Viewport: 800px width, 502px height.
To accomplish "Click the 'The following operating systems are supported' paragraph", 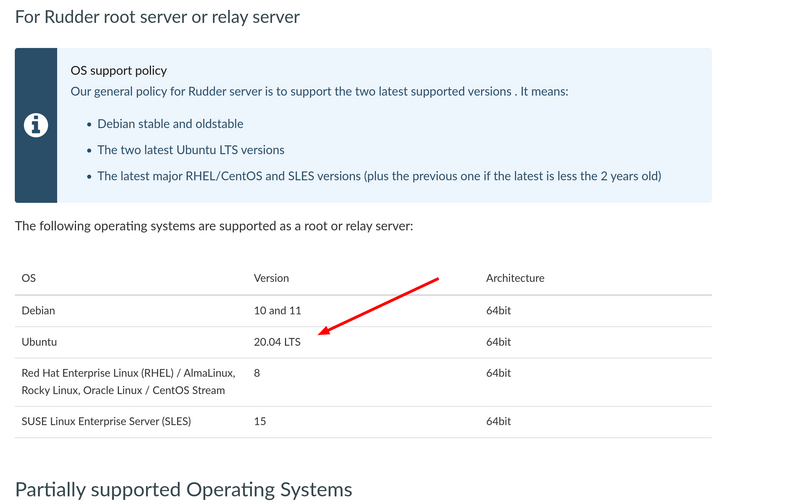I will 214,226.
